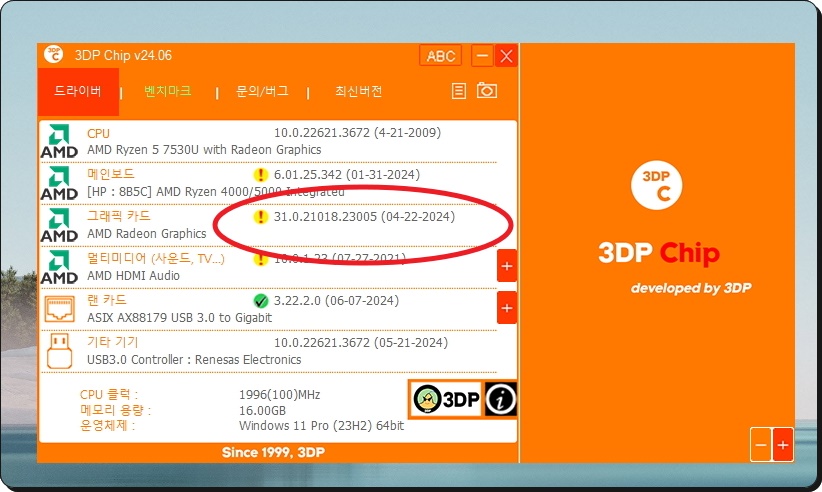Click the 기타 기기 label
Image resolution: width=822 pixels, height=492 pixels.
pos(113,342)
